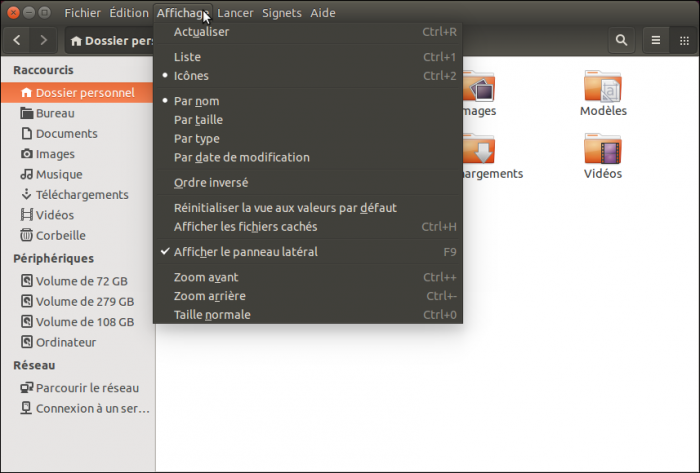700x473 pixels.
Task: Open Corbeille in the sidebar
Action: coord(60,235)
